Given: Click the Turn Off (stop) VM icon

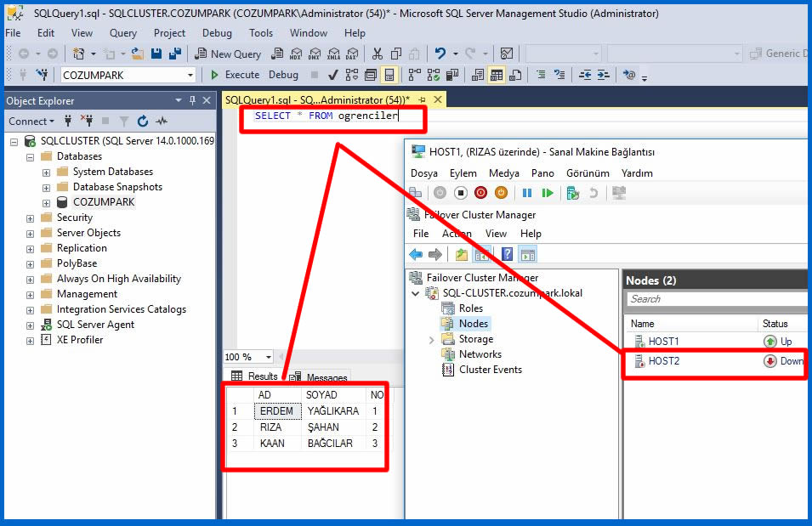Looking at the screenshot, I should tap(460, 193).
